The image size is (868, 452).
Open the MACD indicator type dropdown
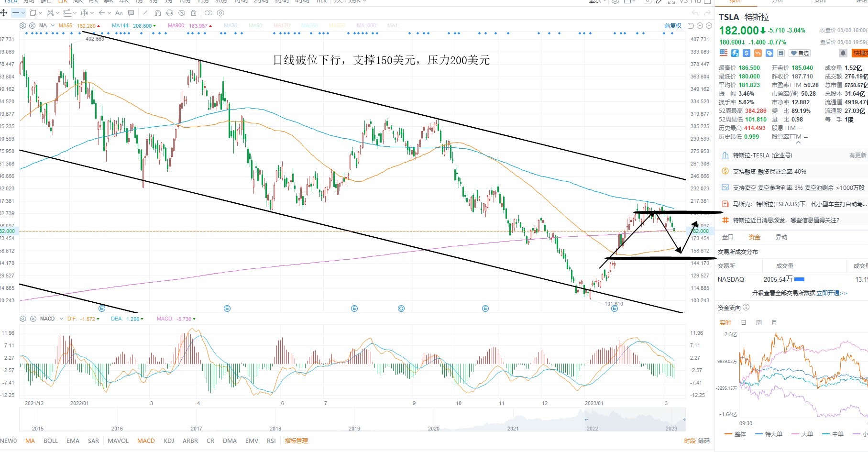(61, 319)
